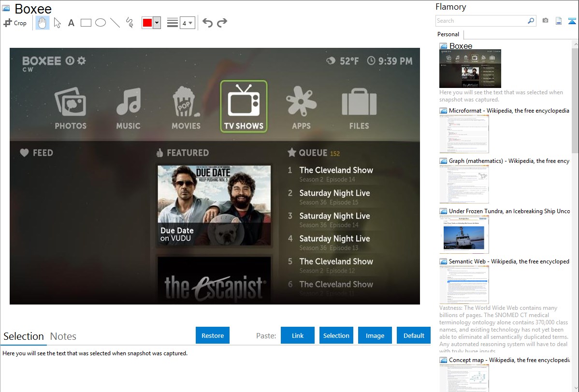Open the Boxee snapshot thumbnail in sidebar
Image resolution: width=579 pixels, height=392 pixels.
[x=470, y=69]
